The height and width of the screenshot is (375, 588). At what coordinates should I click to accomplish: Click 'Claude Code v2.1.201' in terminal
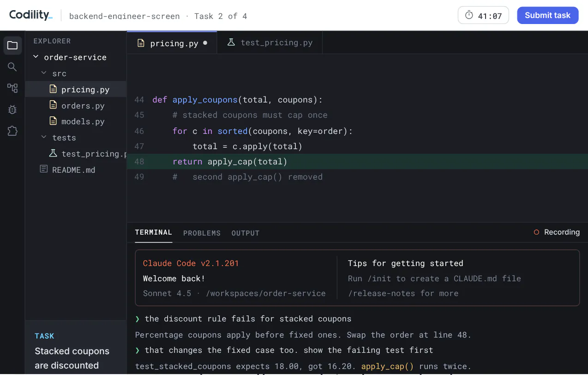pos(191,263)
